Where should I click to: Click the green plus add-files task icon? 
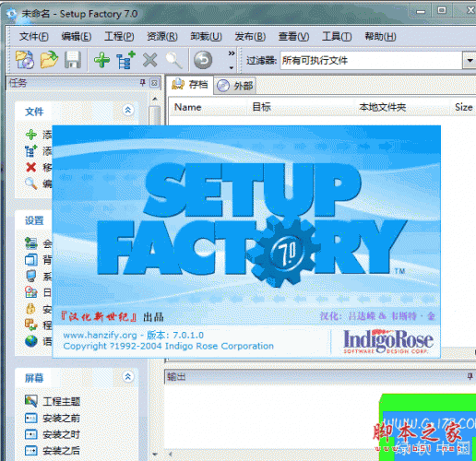pyautogui.click(x=31, y=135)
